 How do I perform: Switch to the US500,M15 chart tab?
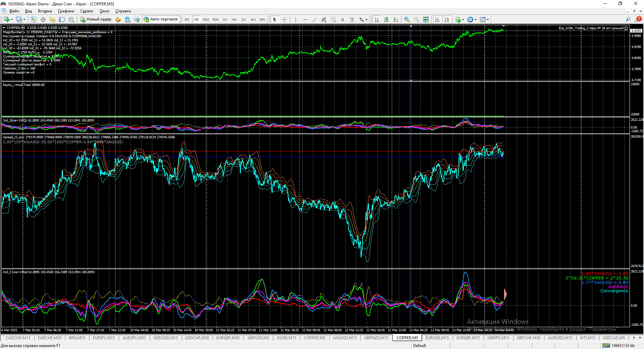tap(286, 338)
